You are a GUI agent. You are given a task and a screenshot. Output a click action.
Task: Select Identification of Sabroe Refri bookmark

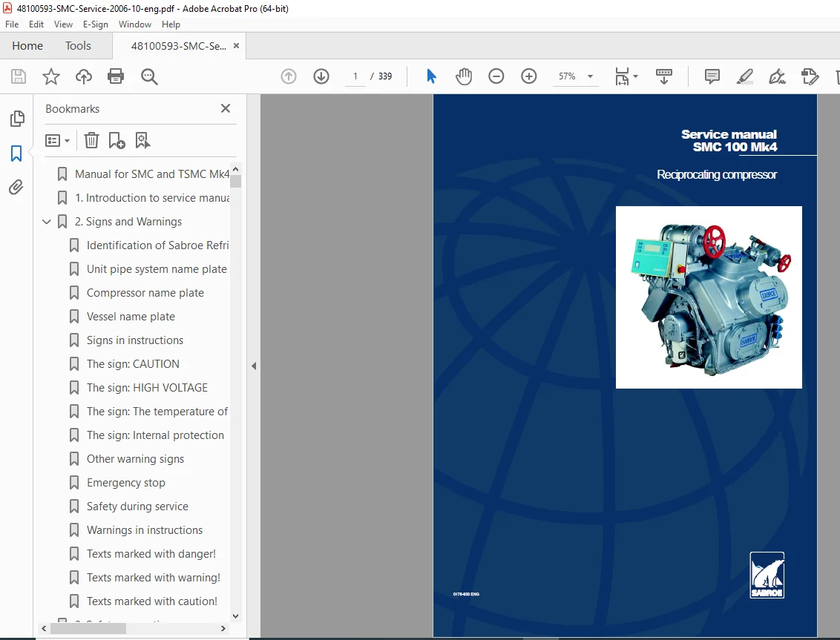click(157, 245)
